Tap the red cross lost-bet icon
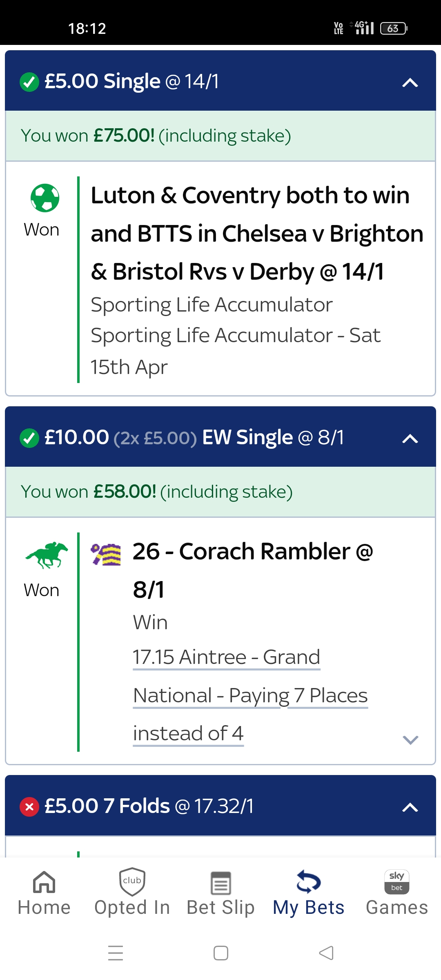The height and width of the screenshot is (980, 441). (x=29, y=807)
